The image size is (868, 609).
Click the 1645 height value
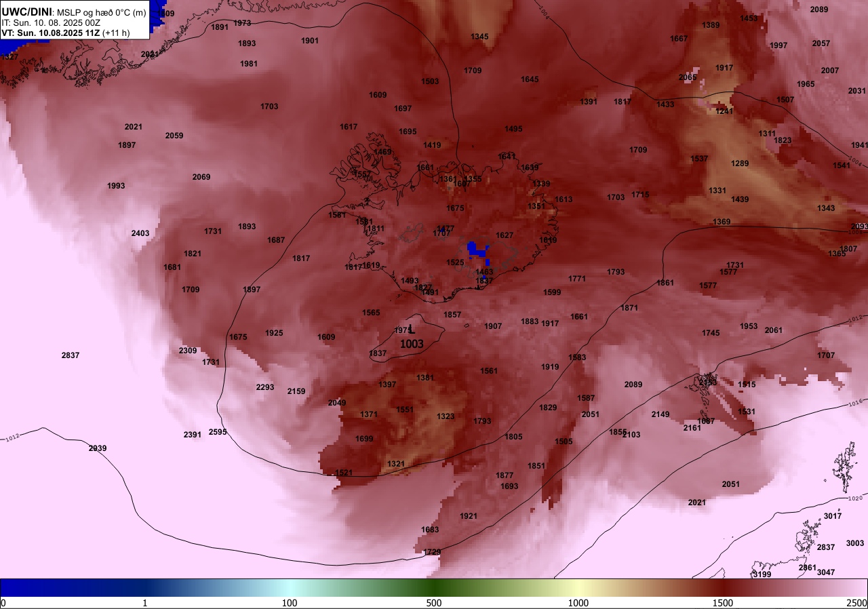pos(530,79)
